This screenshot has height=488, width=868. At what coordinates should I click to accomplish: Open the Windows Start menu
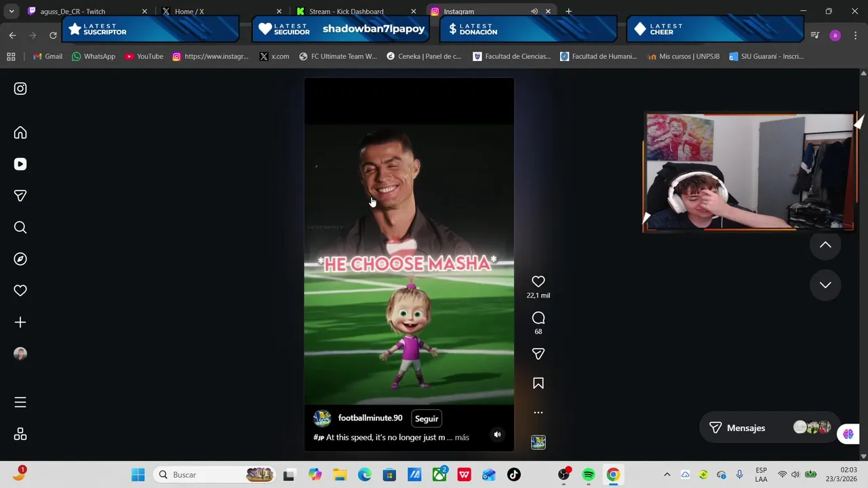[138, 475]
